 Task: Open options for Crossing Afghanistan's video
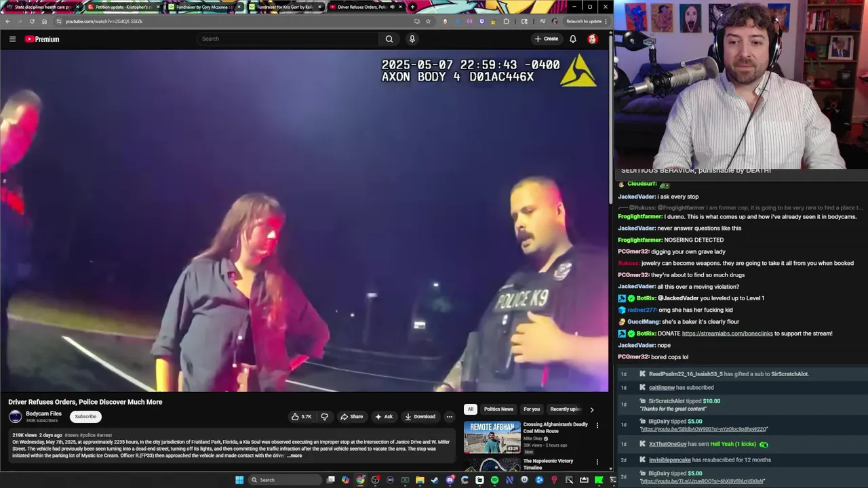597,426
